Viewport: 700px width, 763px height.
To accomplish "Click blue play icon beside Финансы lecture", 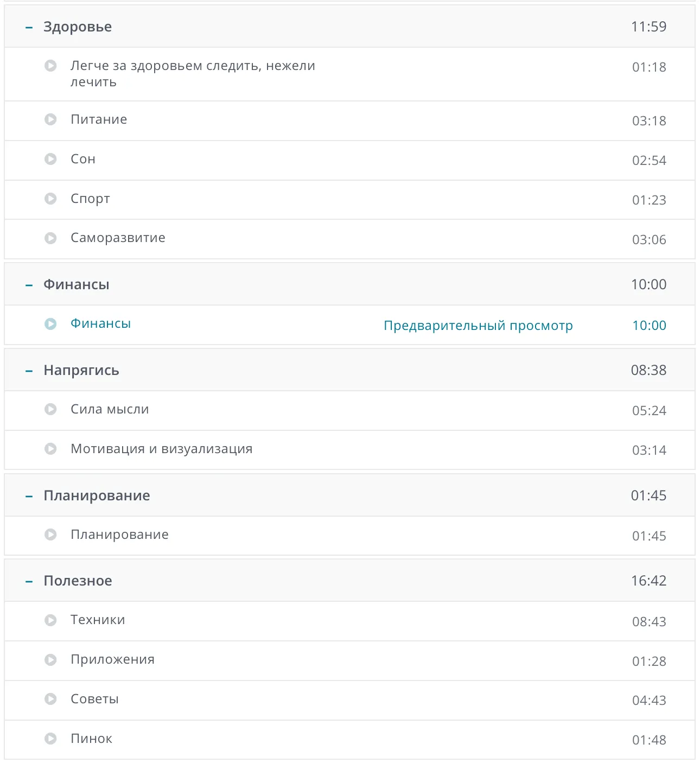I will pyautogui.click(x=50, y=324).
